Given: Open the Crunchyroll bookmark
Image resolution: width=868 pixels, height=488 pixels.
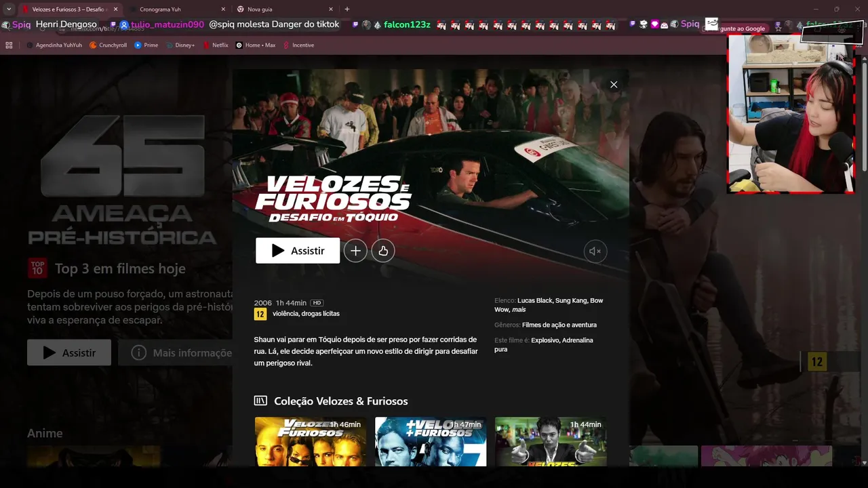Looking at the screenshot, I should [108, 45].
